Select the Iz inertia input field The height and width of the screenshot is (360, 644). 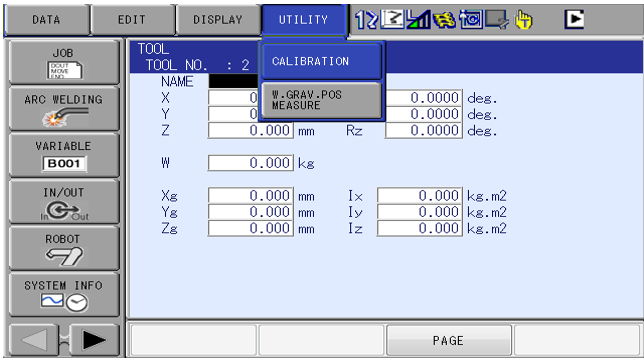tap(420, 228)
